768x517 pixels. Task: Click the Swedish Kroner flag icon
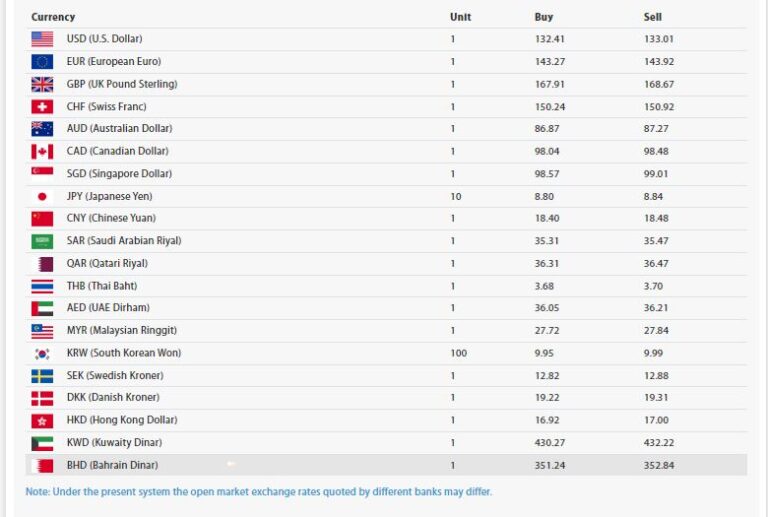42,376
